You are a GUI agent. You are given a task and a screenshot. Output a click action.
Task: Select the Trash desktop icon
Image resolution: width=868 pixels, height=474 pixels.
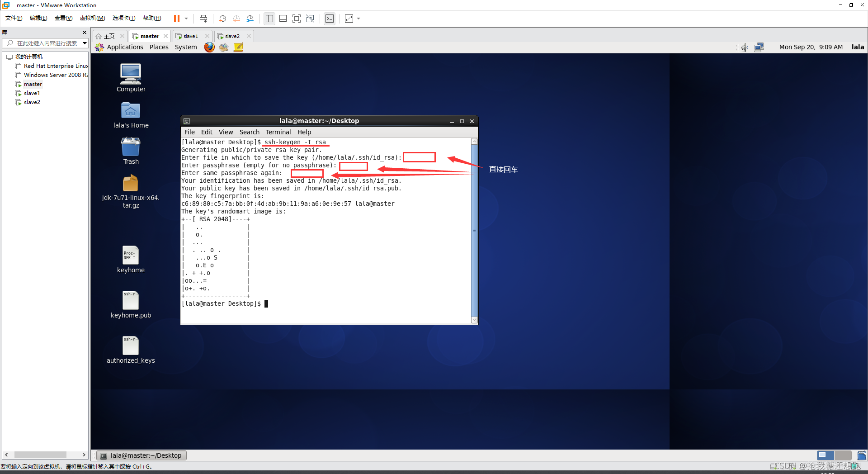tap(131, 151)
